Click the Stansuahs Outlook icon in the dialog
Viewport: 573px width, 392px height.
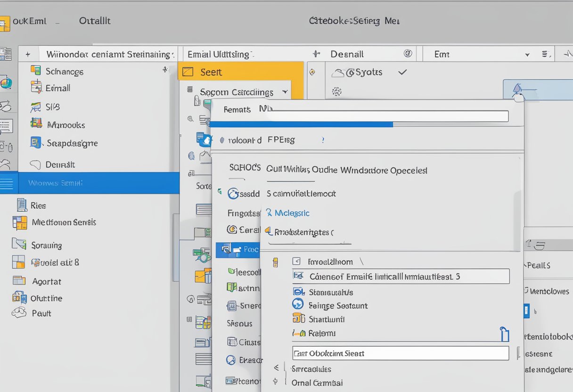click(298, 292)
